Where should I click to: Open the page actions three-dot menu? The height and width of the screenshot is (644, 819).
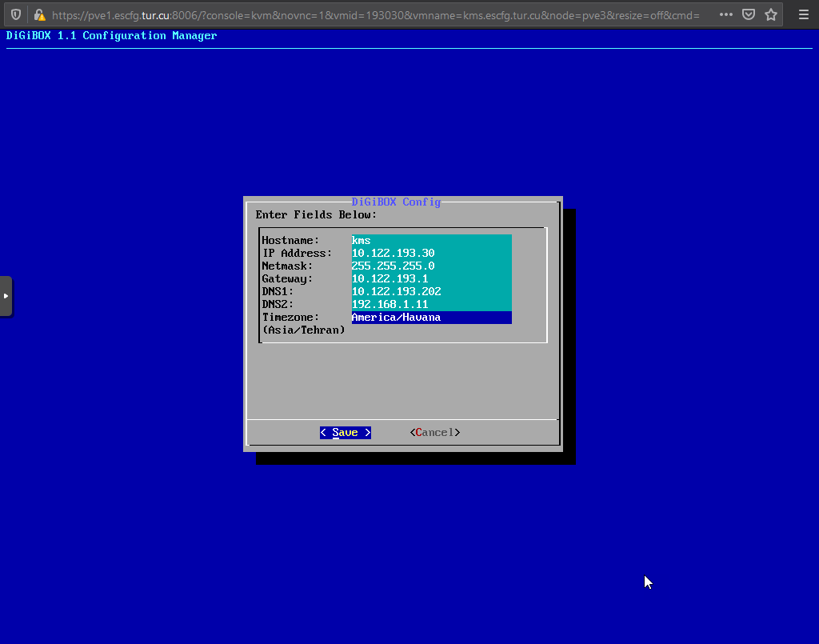coord(725,14)
